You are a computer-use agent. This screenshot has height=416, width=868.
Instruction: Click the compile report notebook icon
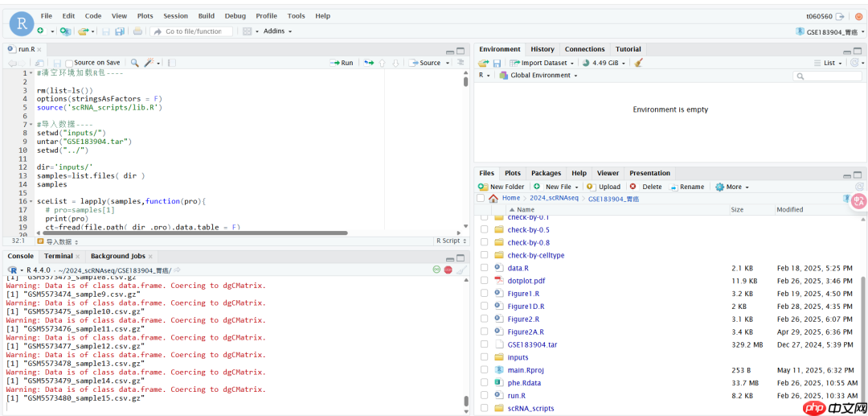(x=172, y=63)
